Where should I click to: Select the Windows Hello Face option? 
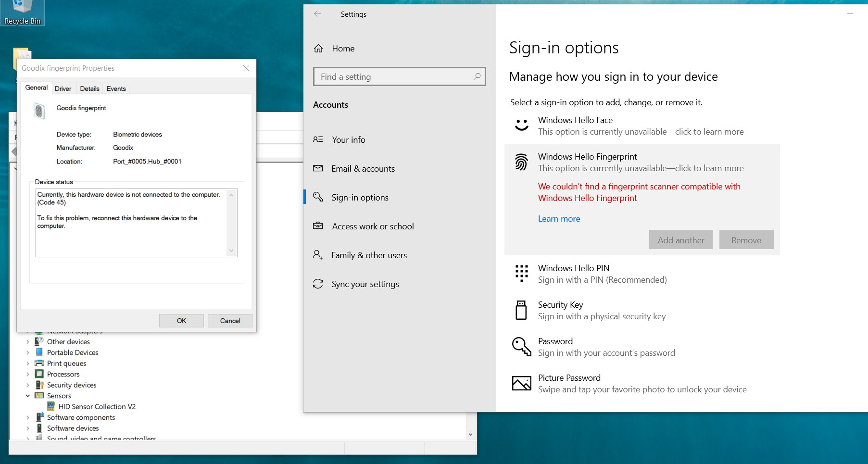(x=642, y=125)
